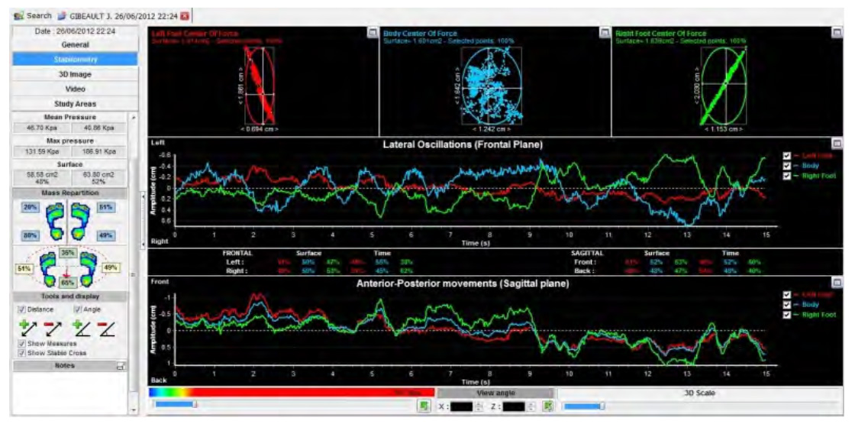Viewport: 868px width, 434px height.
Task: Maximize the Anterior-Posterior movements chart panel
Action: coord(837,283)
